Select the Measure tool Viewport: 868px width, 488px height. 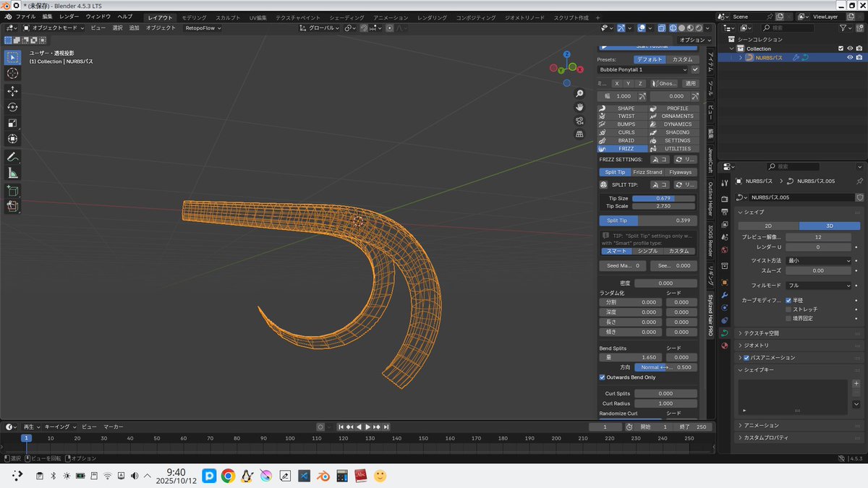(x=12, y=174)
